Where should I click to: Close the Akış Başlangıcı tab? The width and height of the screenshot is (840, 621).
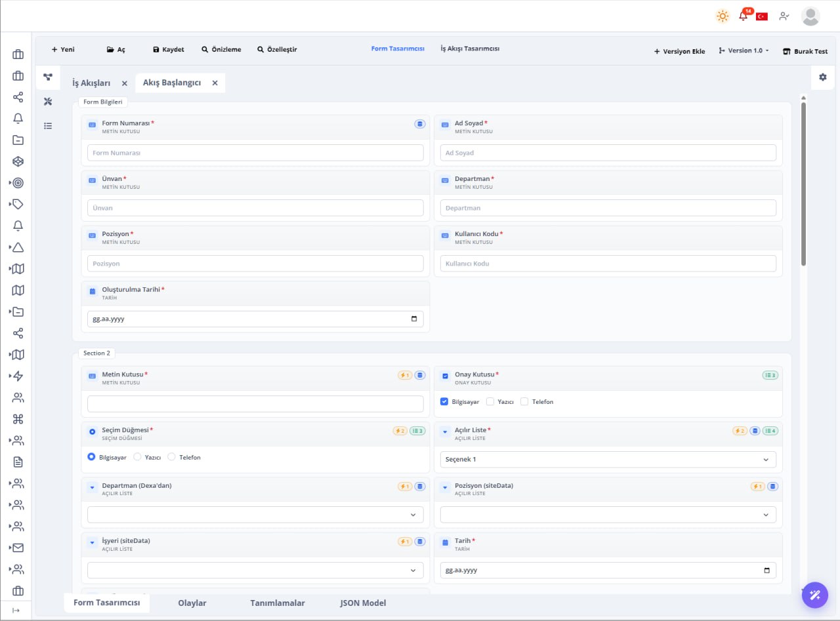point(215,83)
